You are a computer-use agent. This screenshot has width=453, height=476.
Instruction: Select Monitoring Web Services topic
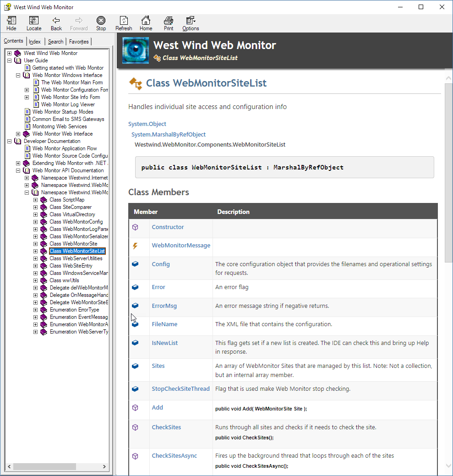point(60,126)
